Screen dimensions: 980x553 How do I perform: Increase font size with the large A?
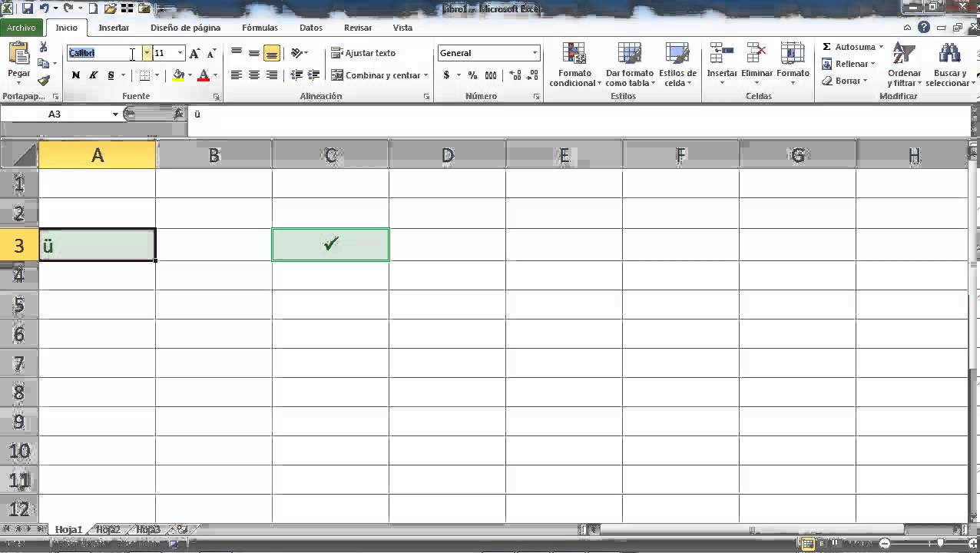click(194, 53)
